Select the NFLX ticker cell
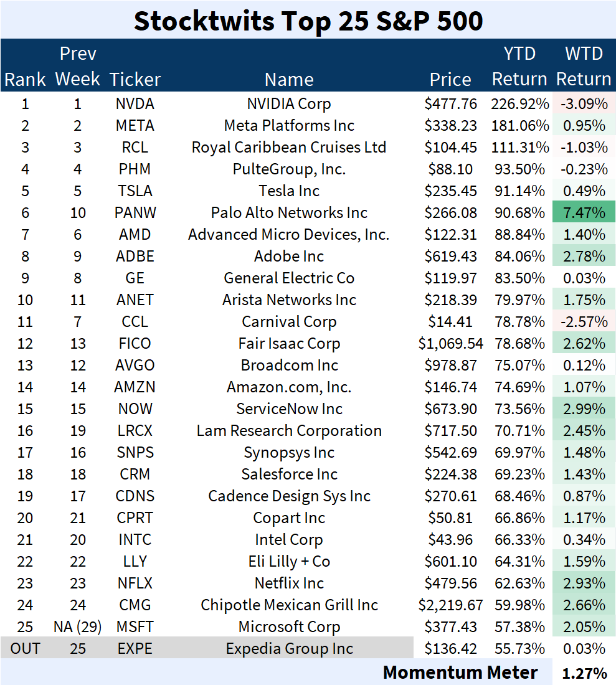616x685 pixels. tap(135, 583)
